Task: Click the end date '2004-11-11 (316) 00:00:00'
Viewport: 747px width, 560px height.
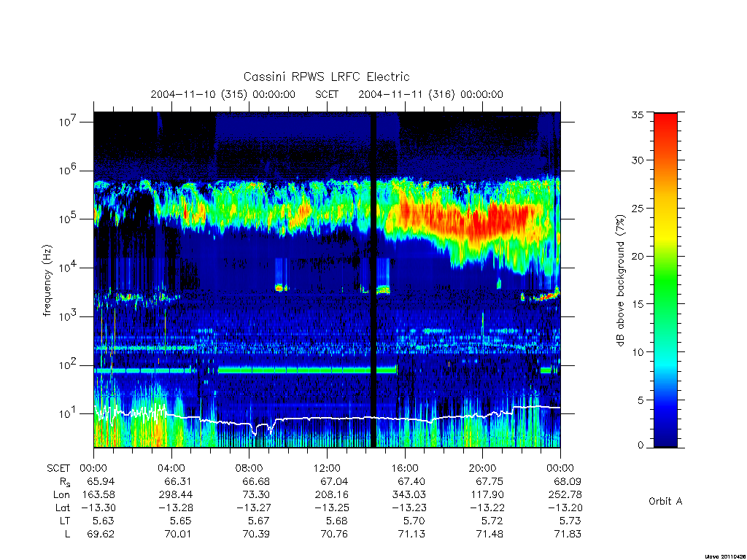Action: click(x=430, y=94)
